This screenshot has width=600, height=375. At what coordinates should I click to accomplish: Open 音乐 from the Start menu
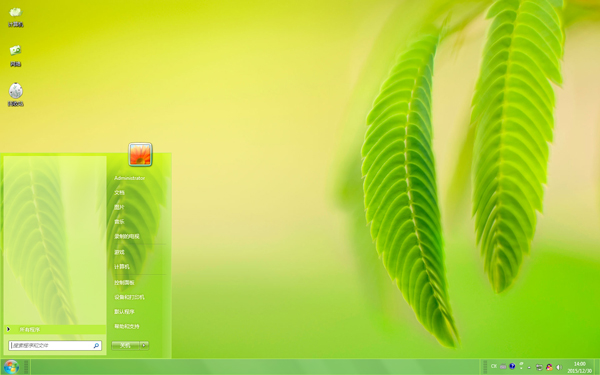tap(119, 222)
